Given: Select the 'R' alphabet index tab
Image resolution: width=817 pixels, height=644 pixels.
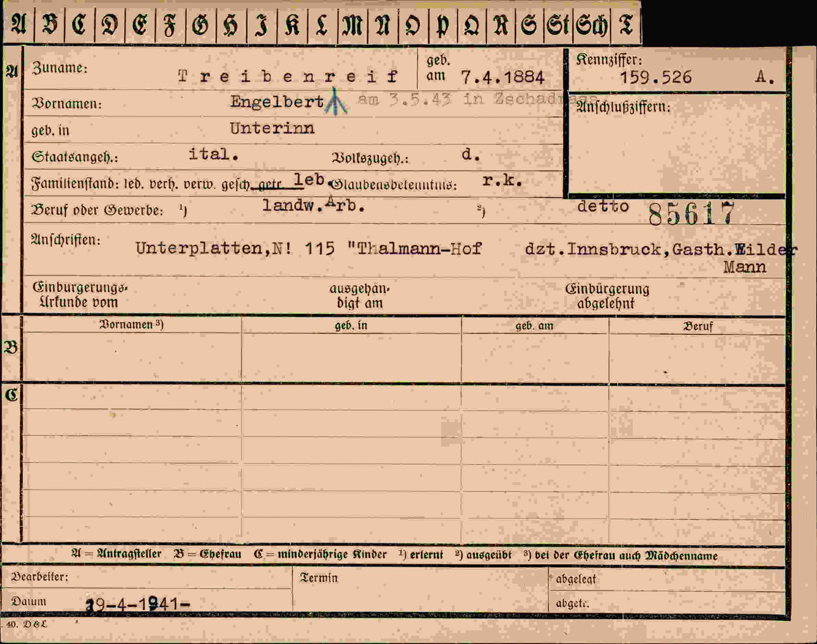Looking at the screenshot, I should pos(501,25).
